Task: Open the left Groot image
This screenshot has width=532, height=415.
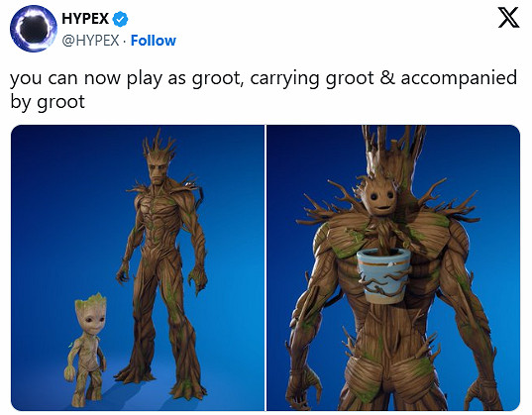Action: tap(138, 267)
